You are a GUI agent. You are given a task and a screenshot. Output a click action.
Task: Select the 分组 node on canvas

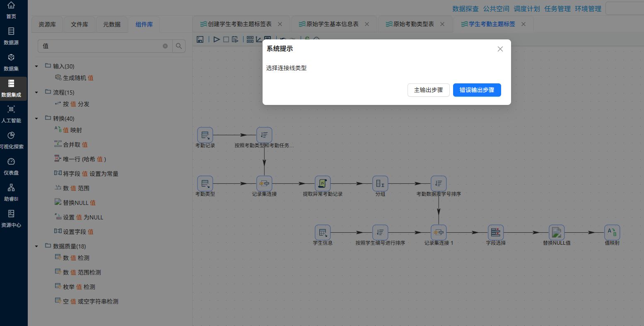tap(380, 183)
